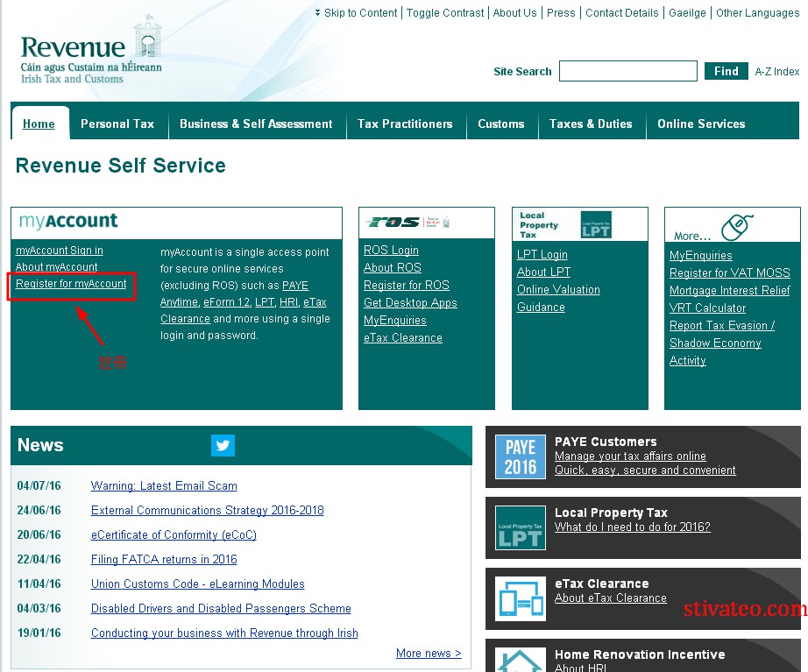Switch to the Online Services tab
This screenshot has height=672, width=808.
pos(701,124)
